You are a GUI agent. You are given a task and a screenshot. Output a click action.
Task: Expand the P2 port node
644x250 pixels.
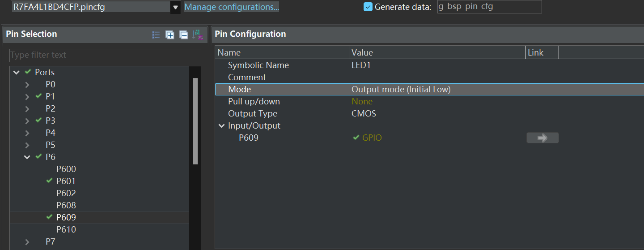tap(27, 109)
